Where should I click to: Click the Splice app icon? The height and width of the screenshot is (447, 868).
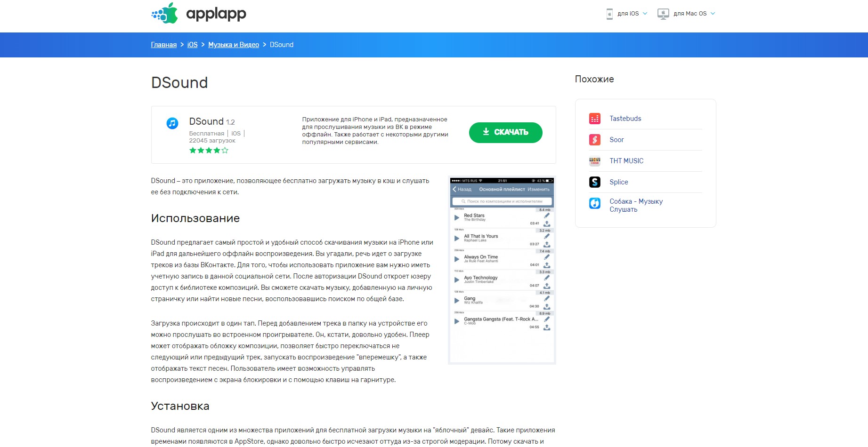coord(595,182)
